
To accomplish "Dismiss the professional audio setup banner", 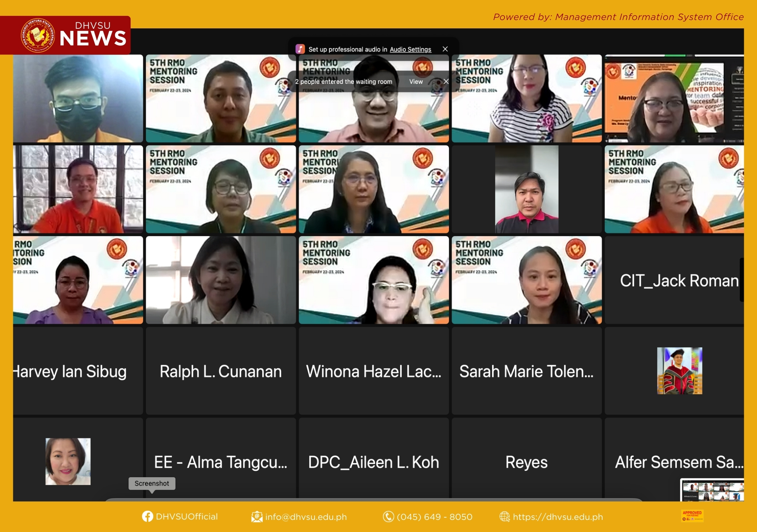I will (x=445, y=49).
